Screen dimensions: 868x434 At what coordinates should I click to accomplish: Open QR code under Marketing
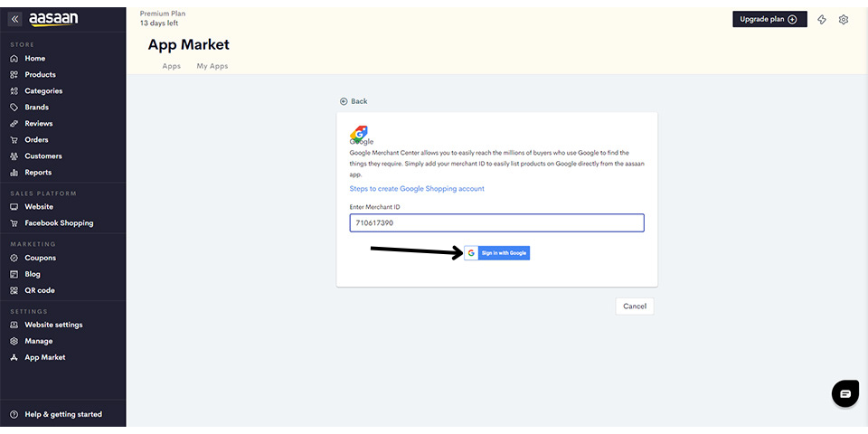pos(40,290)
